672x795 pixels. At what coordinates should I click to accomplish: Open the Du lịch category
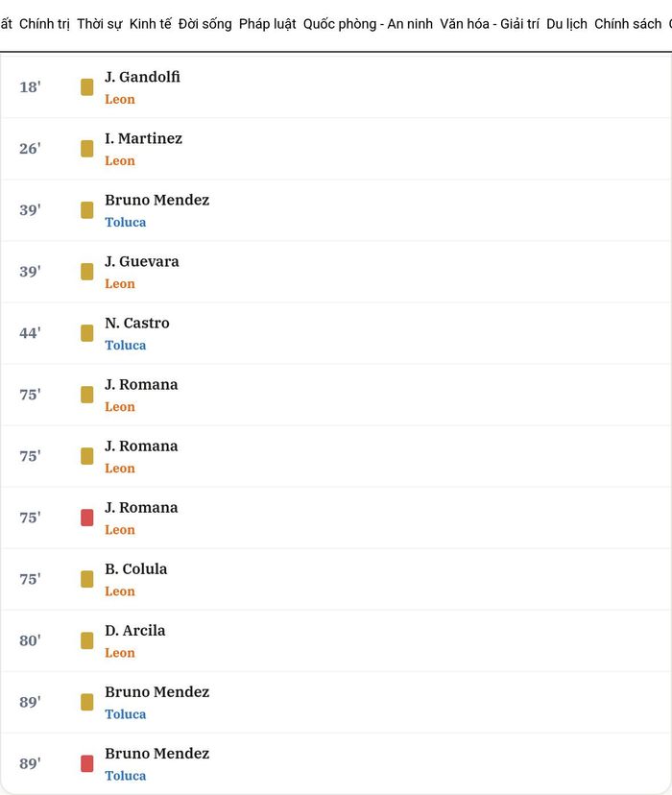coord(566,24)
